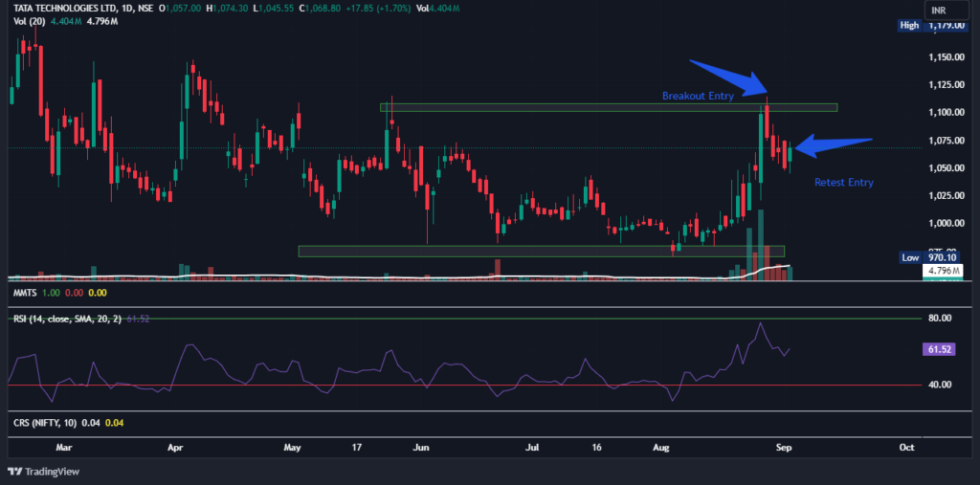The width and height of the screenshot is (980, 485).
Task: Select the MMTS indicator legend label
Action: (x=24, y=292)
